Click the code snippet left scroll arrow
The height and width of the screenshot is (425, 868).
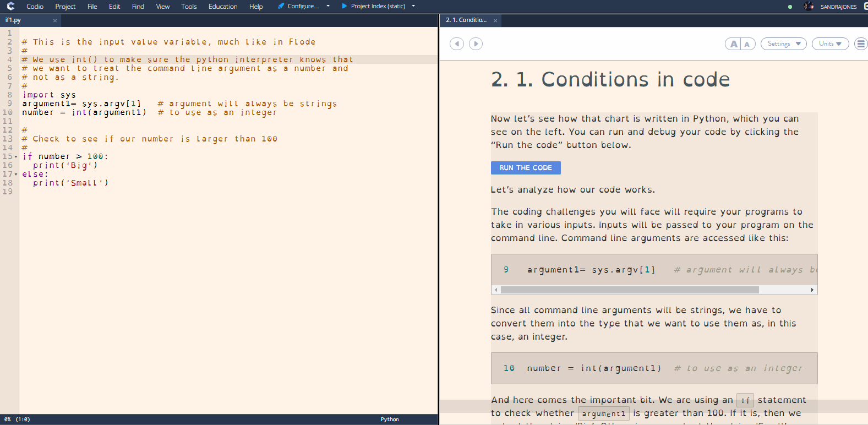point(496,290)
